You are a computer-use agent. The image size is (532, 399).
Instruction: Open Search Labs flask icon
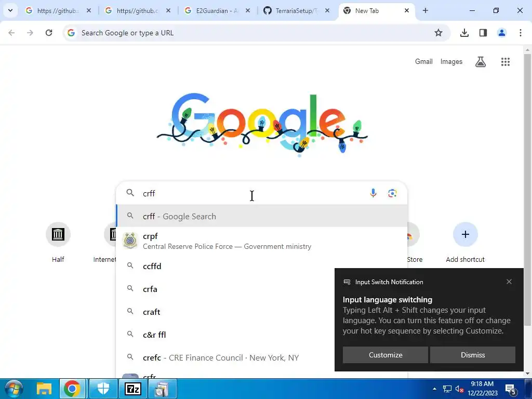click(x=481, y=62)
